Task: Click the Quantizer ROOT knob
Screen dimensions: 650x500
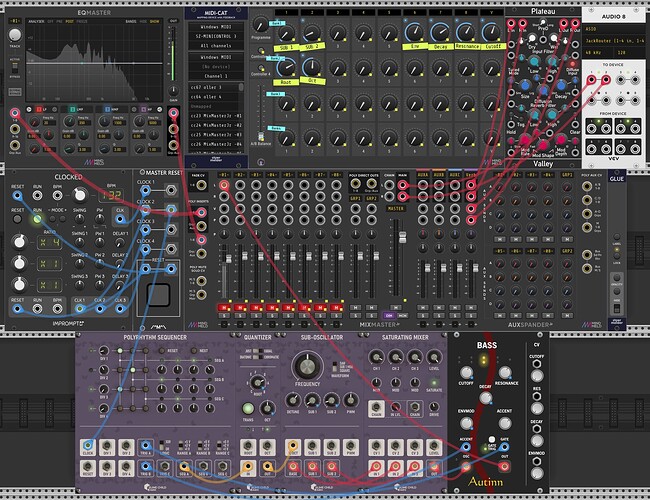Action: [x=257, y=381]
